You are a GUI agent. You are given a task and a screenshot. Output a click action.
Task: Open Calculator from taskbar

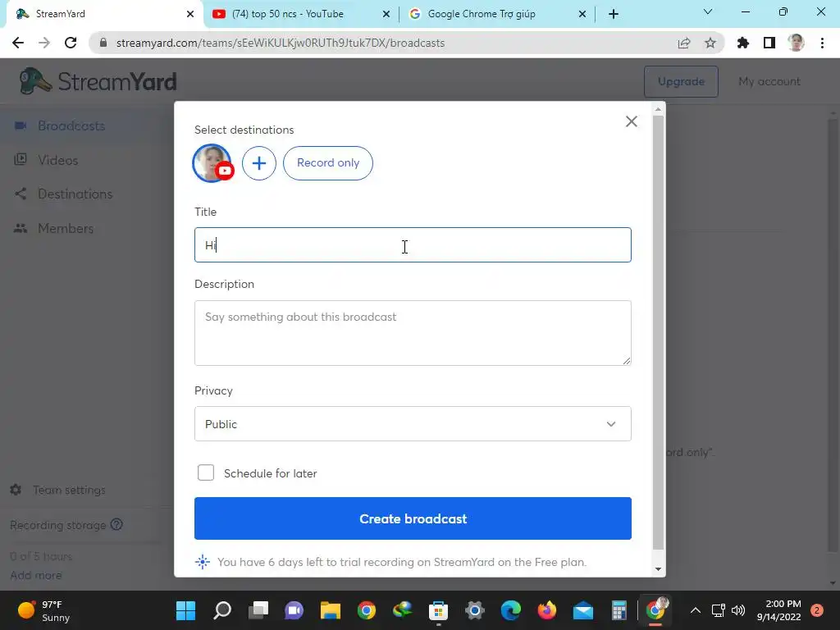coord(619,610)
